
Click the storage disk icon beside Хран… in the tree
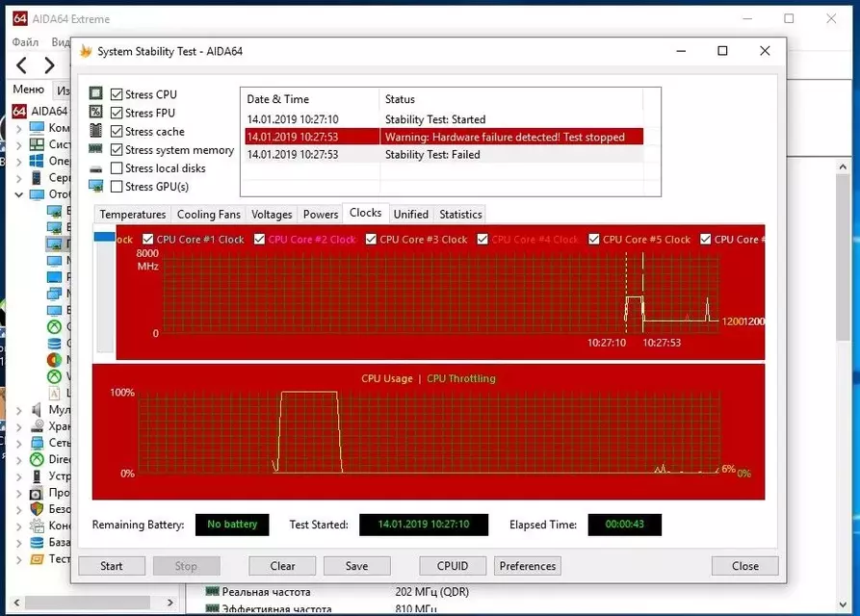point(37,425)
